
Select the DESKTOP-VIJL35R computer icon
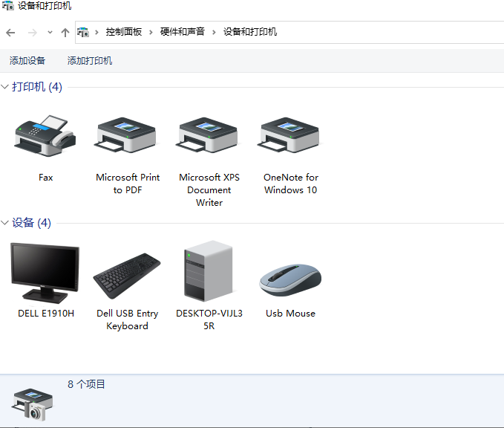(x=209, y=271)
